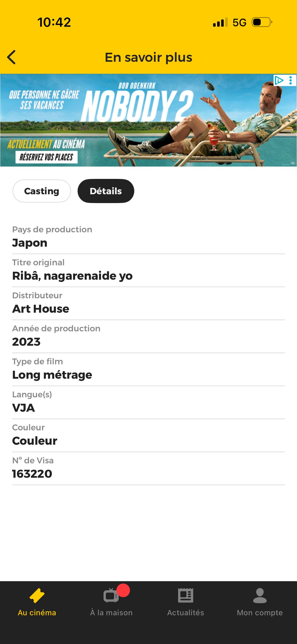
Task: Click Réservez vos places in the ad
Action: tap(47, 157)
